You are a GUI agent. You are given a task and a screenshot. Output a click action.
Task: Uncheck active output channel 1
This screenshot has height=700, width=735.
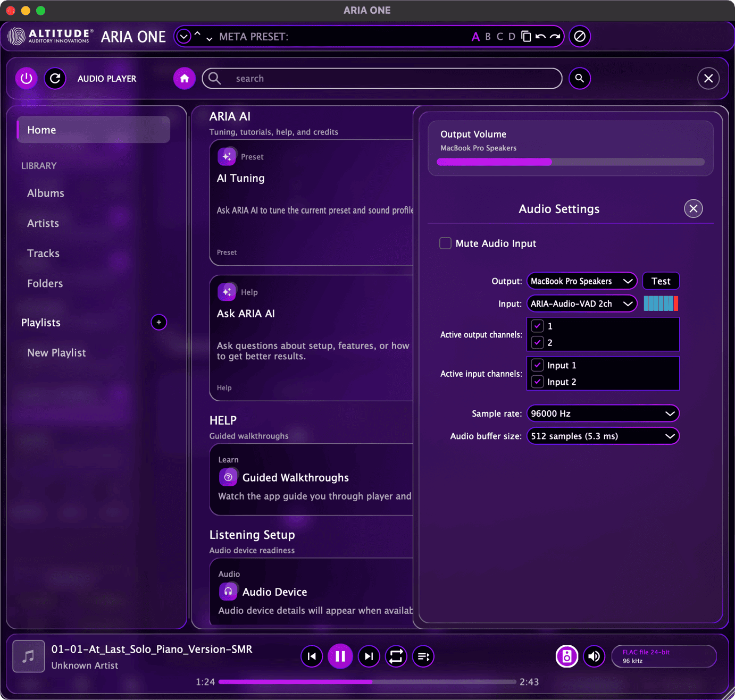[537, 326]
